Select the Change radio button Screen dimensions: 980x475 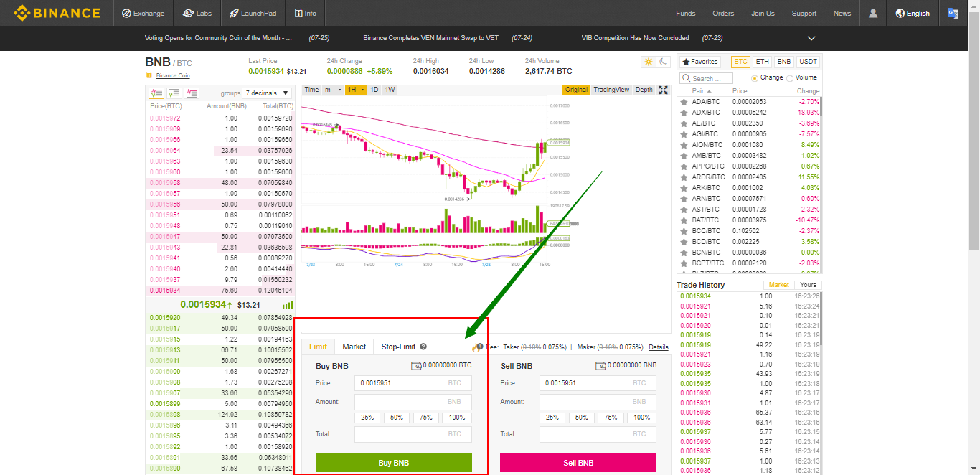pos(755,78)
